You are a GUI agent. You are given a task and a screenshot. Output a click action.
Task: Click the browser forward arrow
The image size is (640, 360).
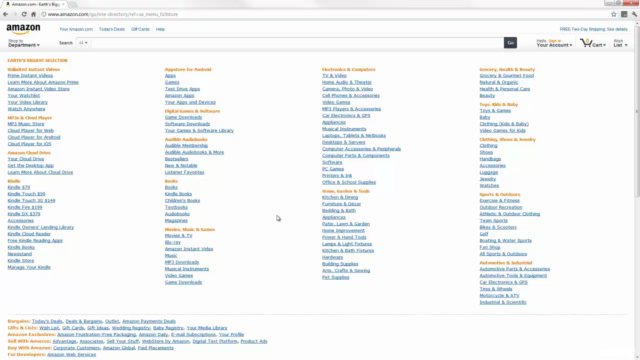15,14
